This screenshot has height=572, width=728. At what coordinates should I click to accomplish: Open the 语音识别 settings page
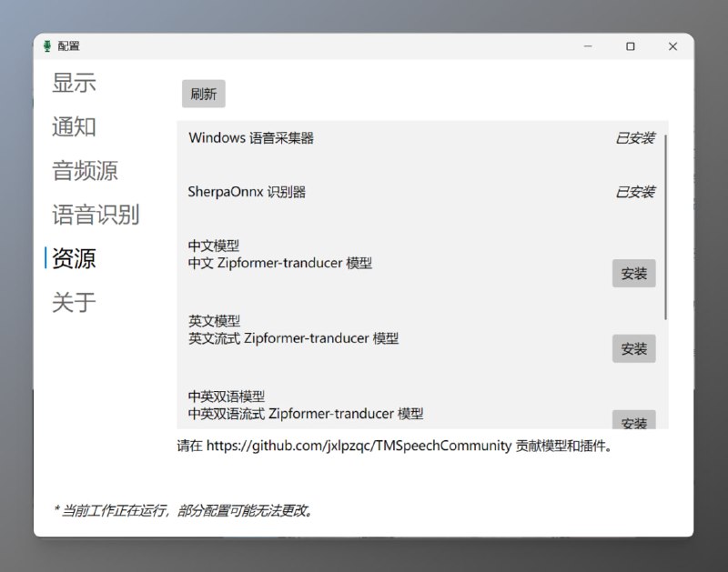point(95,215)
